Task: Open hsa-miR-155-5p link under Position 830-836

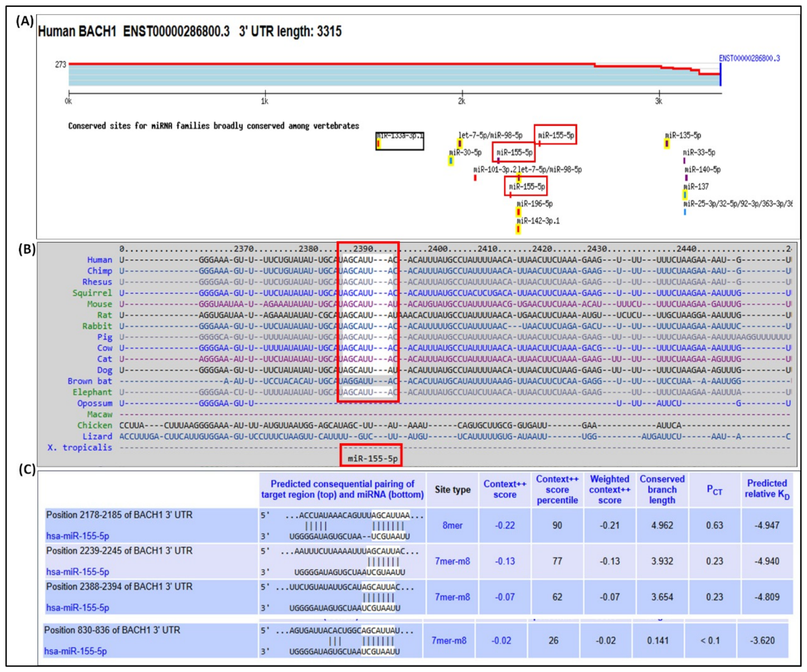Action: [x=75, y=651]
